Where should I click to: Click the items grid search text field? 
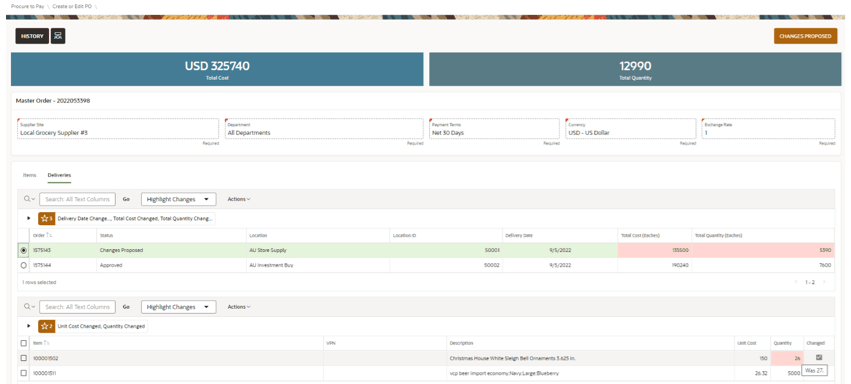tap(77, 307)
